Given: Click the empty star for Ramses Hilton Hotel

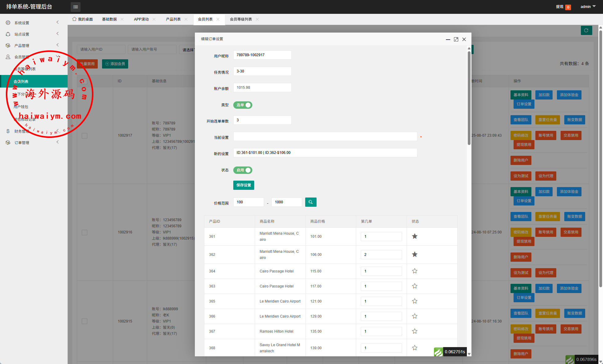Looking at the screenshot, I should pyautogui.click(x=415, y=331).
